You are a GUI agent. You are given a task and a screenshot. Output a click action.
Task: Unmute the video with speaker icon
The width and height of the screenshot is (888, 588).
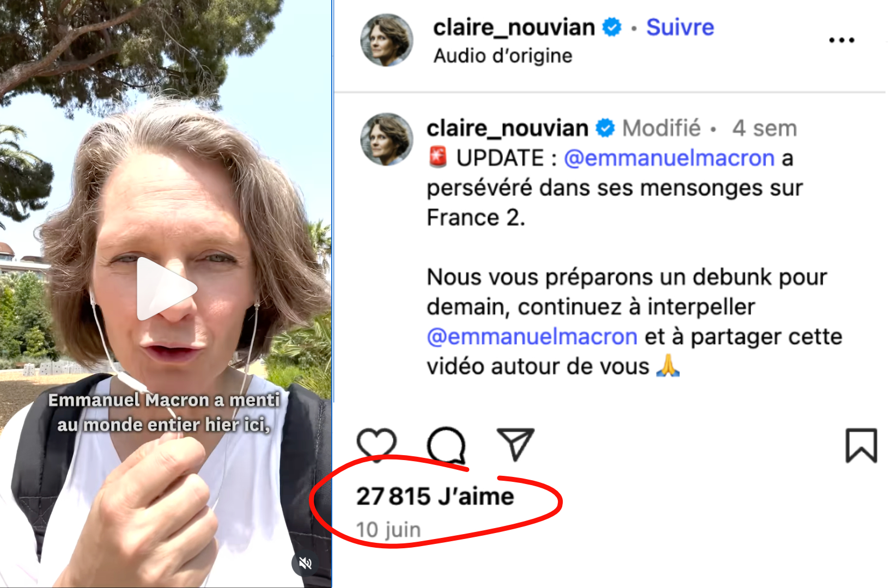[x=306, y=563]
